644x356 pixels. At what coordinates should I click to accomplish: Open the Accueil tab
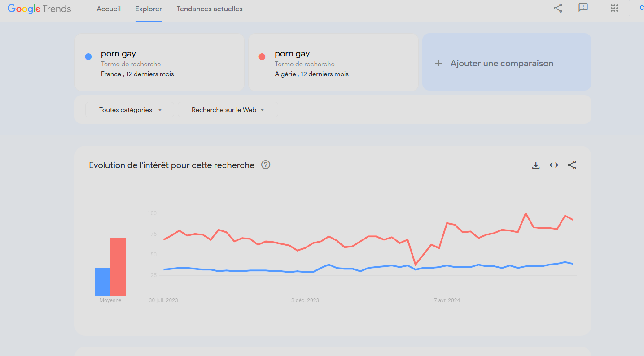point(109,9)
